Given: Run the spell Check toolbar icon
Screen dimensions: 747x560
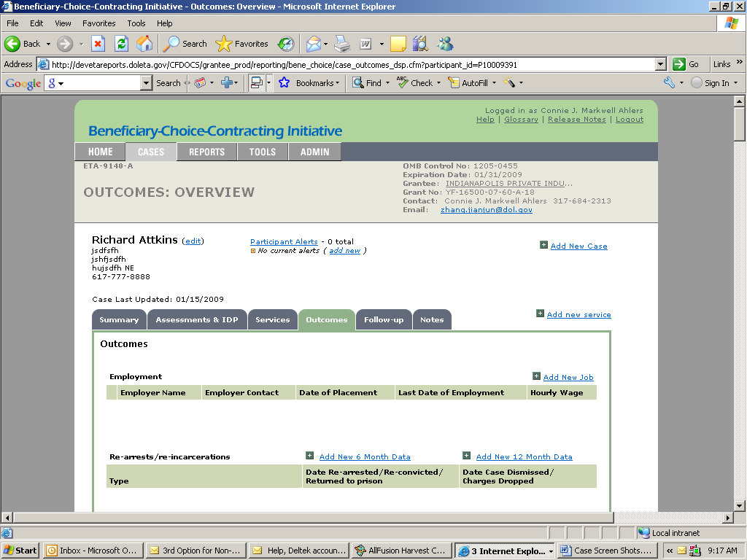Looking at the screenshot, I should click(403, 83).
